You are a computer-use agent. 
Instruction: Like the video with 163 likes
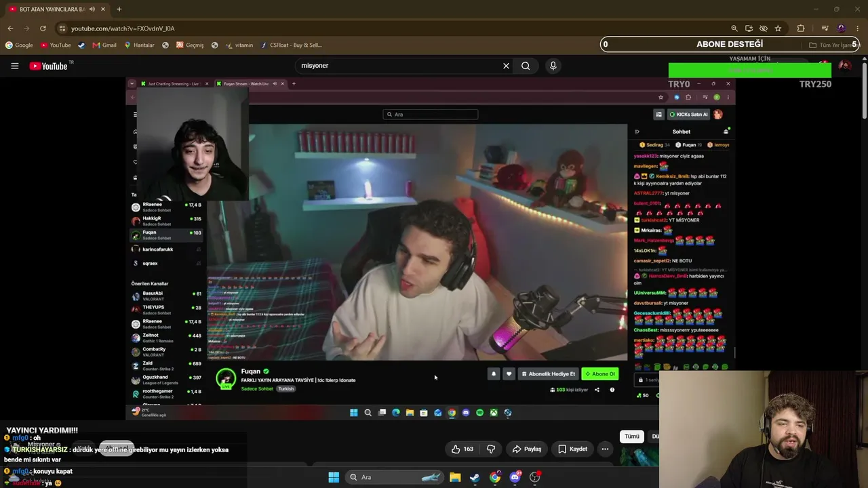[x=462, y=449]
